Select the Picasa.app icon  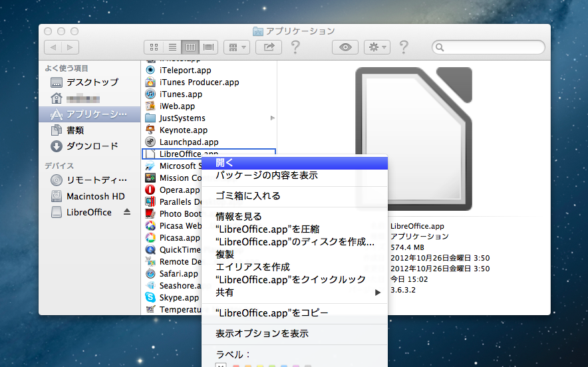(x=150, y=237)
